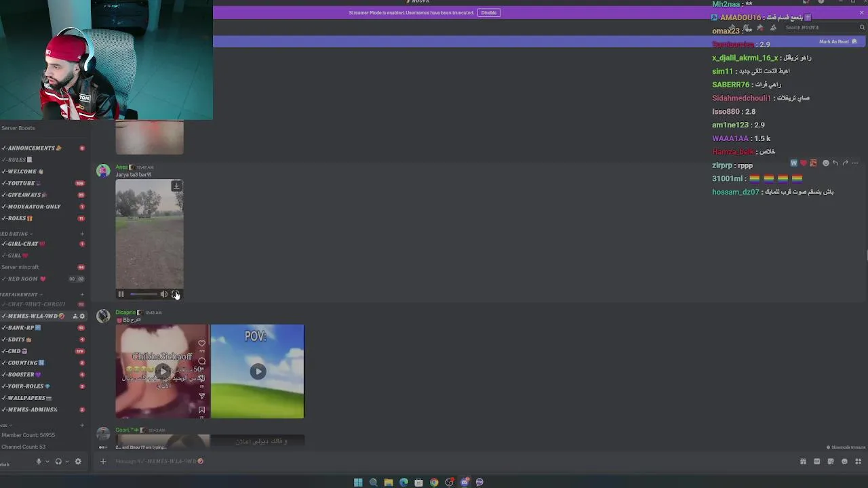Click the Anes username in chat
868x488 pixels.
tap(121, 167)
